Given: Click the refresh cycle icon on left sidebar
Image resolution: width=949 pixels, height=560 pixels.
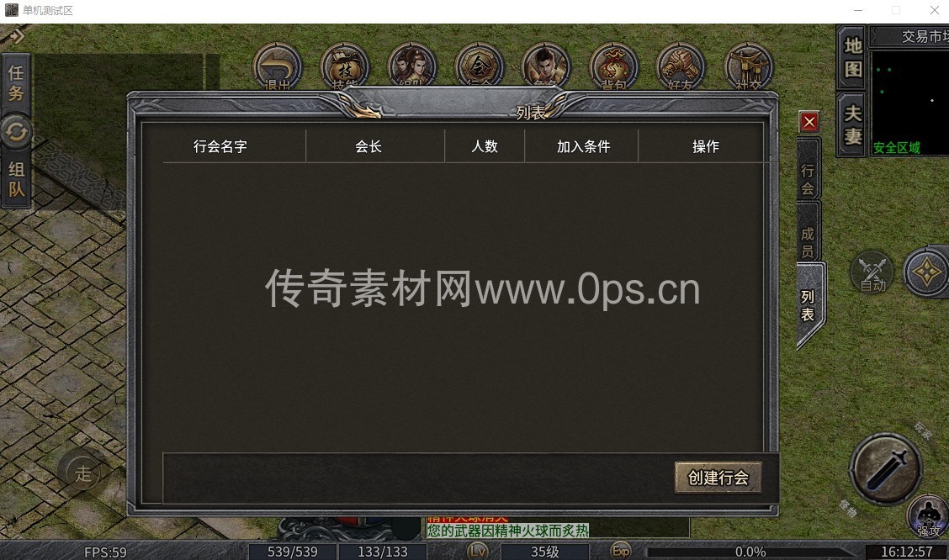Looking at the screenshot, I should click(16, 131).
